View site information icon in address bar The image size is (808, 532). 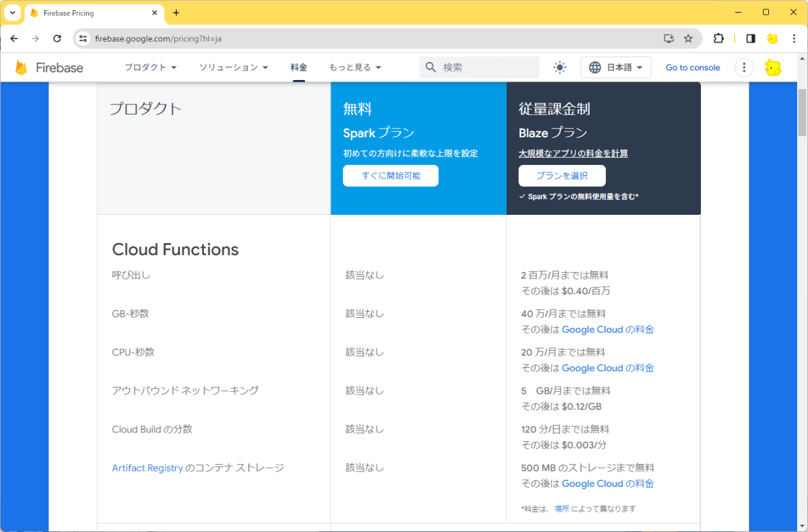pos(83,38)
